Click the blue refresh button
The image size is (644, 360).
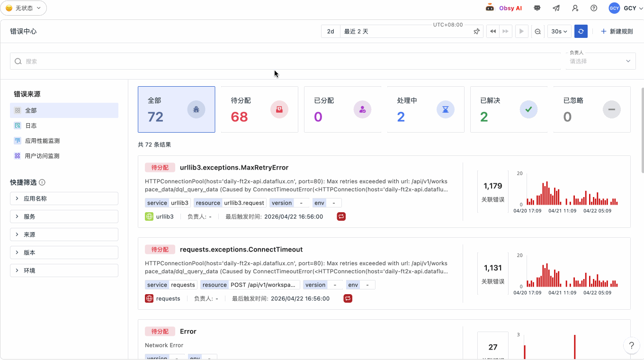(581, 31)
